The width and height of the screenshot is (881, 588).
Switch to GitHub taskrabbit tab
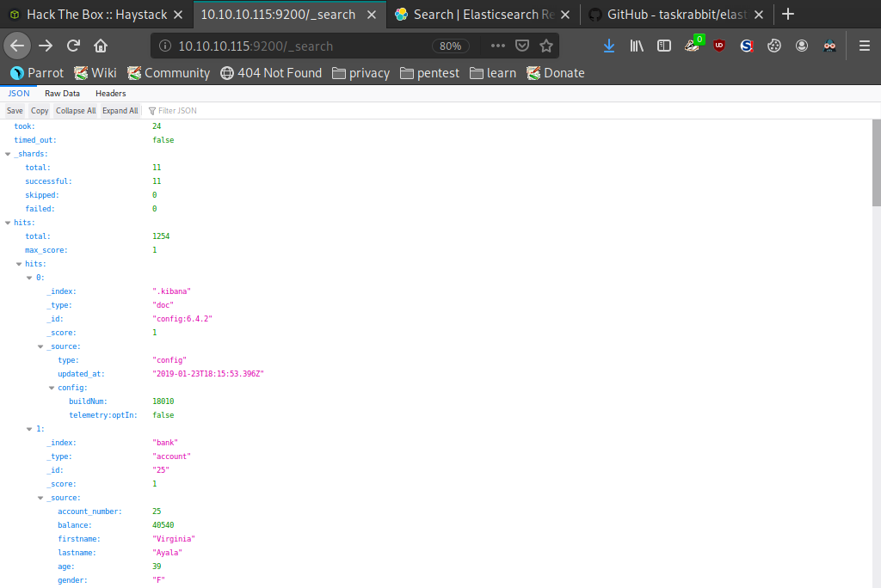click(676, 15)
